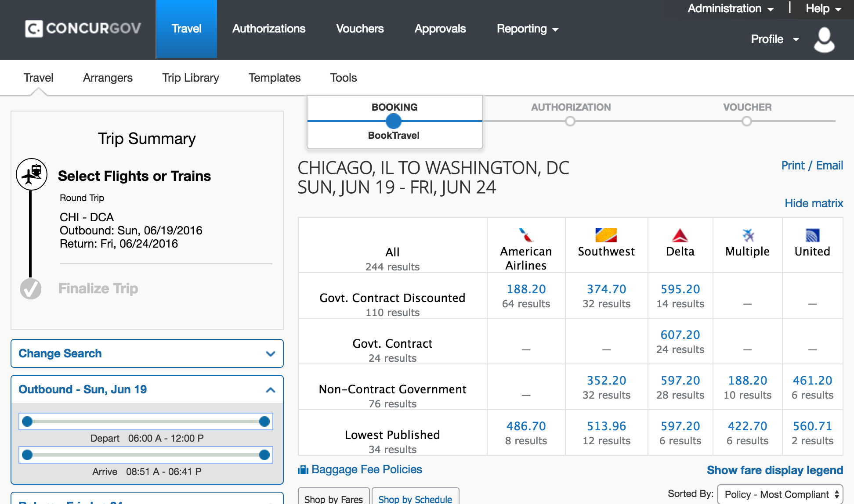Image resolution: width=854 pixels, height=504 pixels.
Task: Click the Southwest airline logo
Action: [x=606, y=235]
